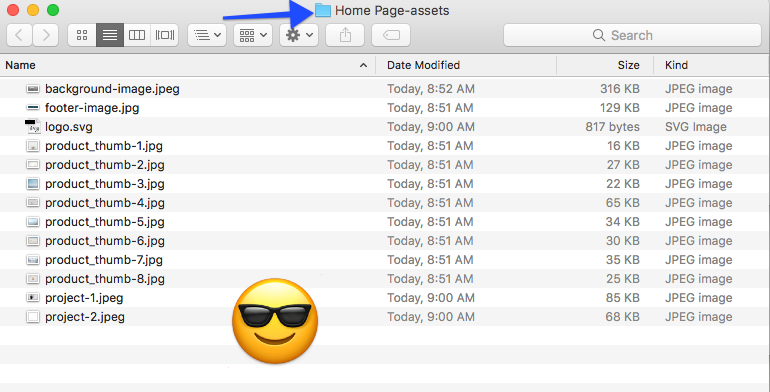Click the Edit Tags toolbar button
This screenshot has width=770, height=392.
(391, 35)
